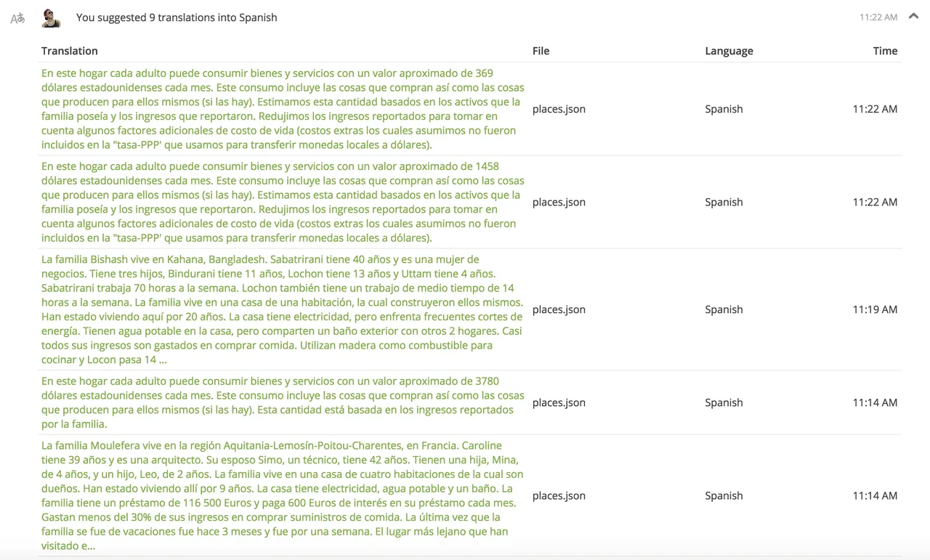This screenshot has height=560, width=930.
Task: Click the Language column header
Action: [x=729, y=51]
